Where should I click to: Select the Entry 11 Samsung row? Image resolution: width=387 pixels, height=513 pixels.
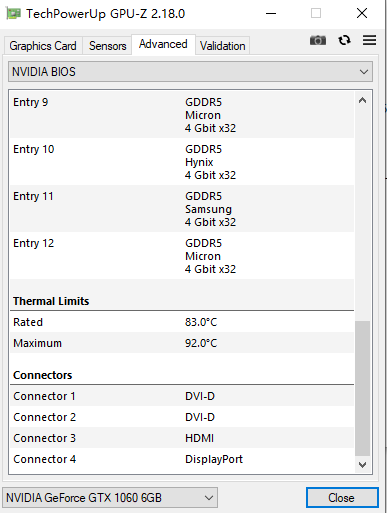182,209
